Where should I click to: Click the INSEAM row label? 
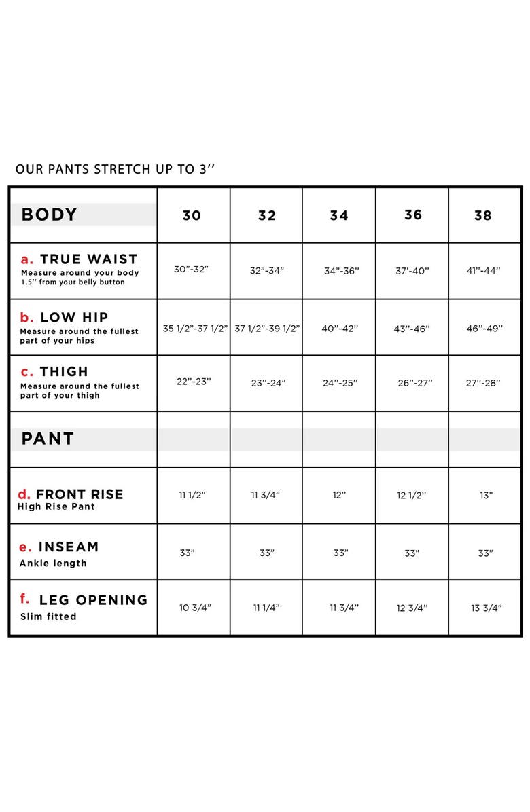click(69, 547)
